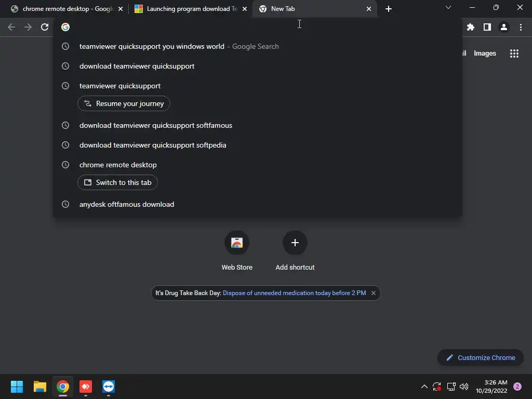Open the Windows Start menu
This screenshot has height=399, width=532.
tap(17, 387)
